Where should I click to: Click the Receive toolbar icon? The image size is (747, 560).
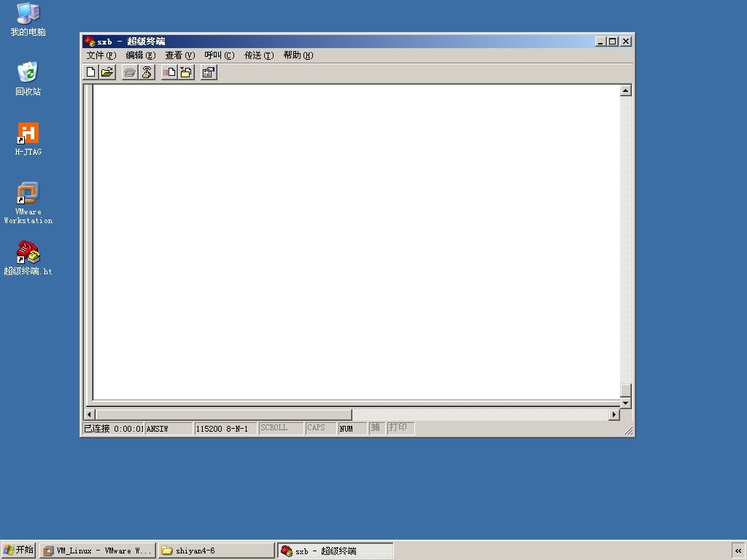click(186, 72)
